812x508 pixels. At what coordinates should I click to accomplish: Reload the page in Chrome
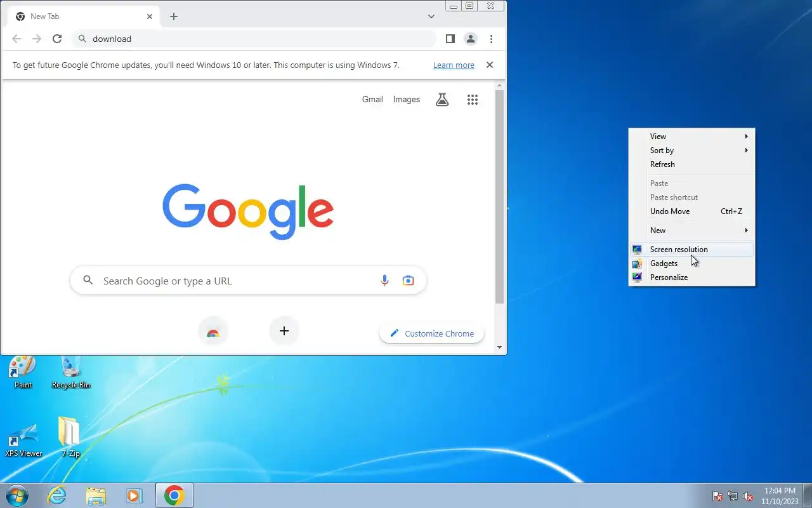click(x=57, y=39)
